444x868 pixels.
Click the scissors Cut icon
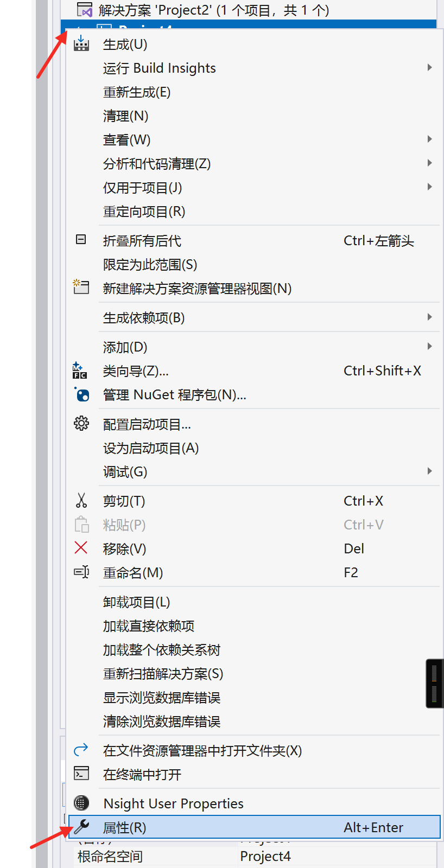tap(81, 500)
